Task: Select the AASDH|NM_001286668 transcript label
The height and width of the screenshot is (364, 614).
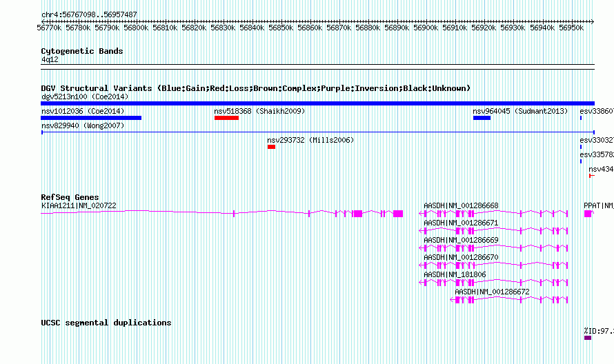Action: click(461, 205)
